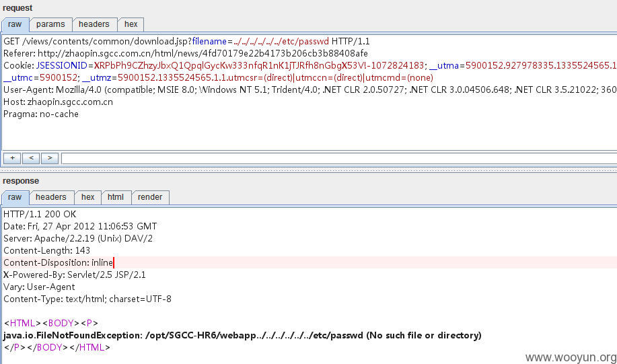Viewport: 617px width, 364px height.
Task: Click the java.io.FileNotFoundException error line
Action: [x=242, y=335]
